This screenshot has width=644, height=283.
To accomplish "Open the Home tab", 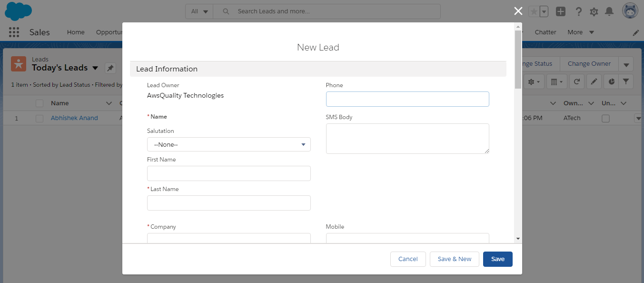I will 76,32.
